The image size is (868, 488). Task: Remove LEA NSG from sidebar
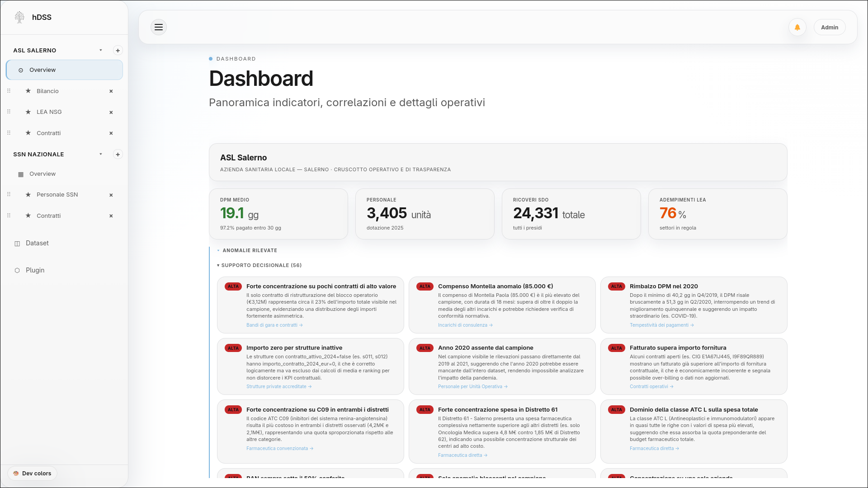coord(111,112)
